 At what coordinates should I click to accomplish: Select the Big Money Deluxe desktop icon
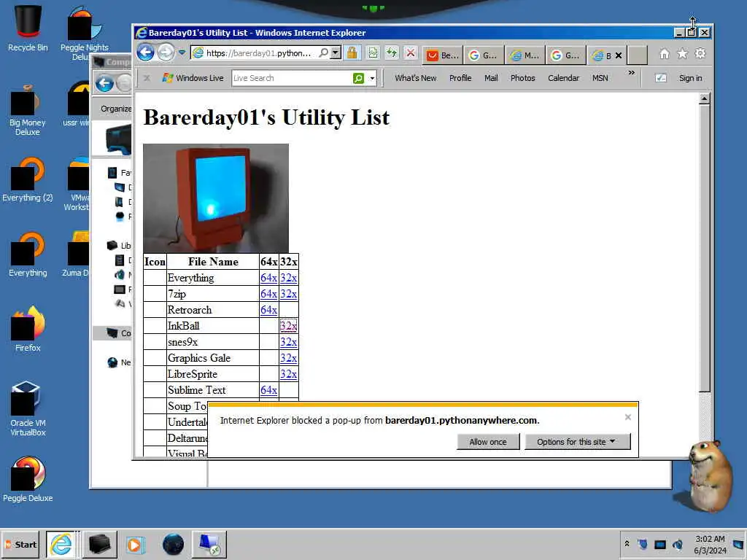[x=28, y=109]
